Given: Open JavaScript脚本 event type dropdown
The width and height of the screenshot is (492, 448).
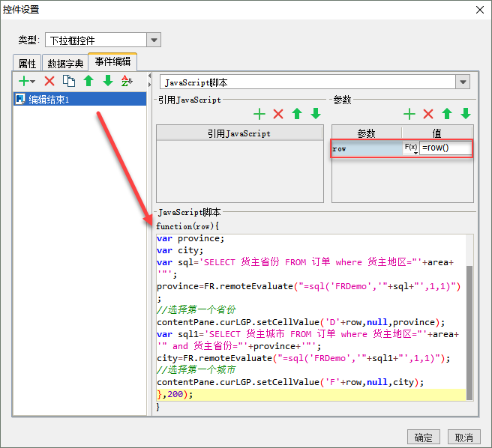Looking at the screenshot, I should tap(463, 82).
